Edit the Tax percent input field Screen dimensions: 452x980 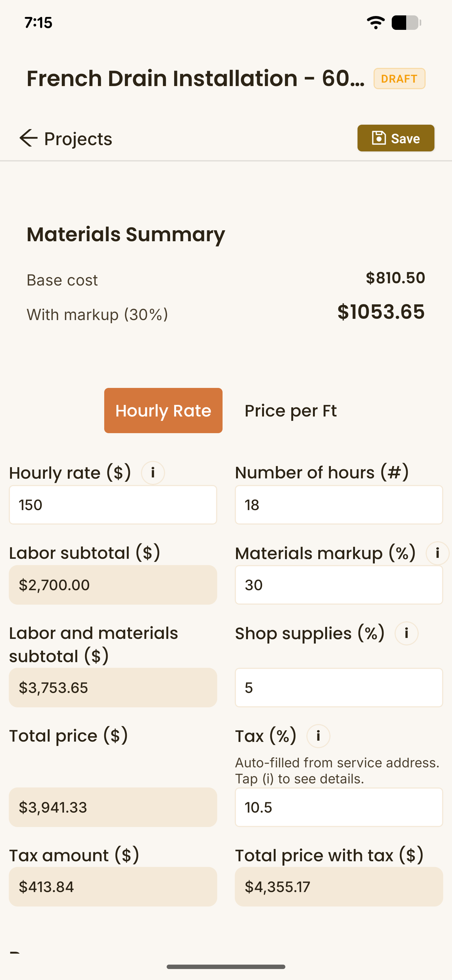339,807
